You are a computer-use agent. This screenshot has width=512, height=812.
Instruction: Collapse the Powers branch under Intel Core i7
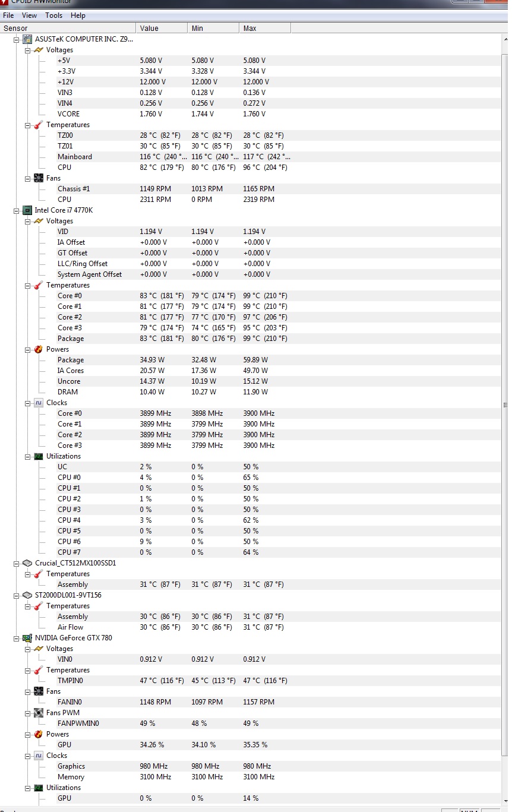(28, 349)
